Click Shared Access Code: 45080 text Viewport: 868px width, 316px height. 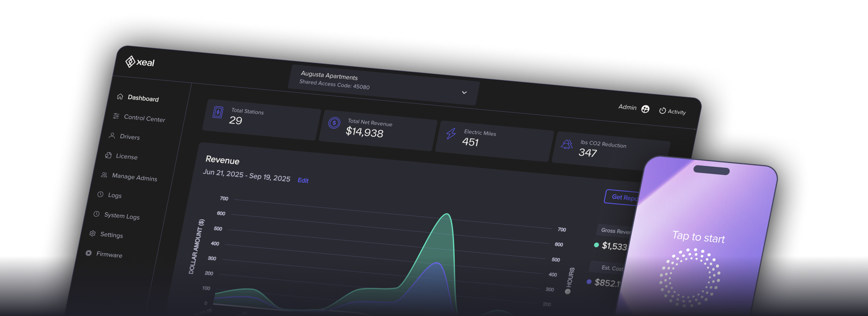pos(334,84)
